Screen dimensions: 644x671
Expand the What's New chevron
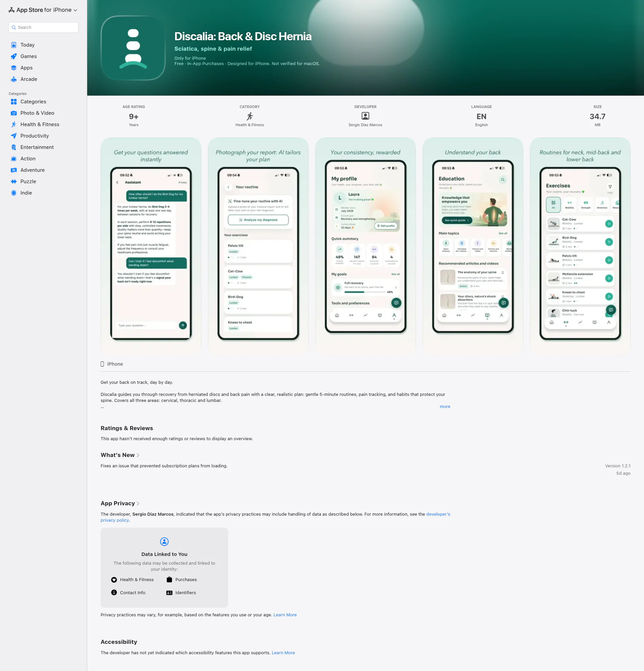pos(138,455)
